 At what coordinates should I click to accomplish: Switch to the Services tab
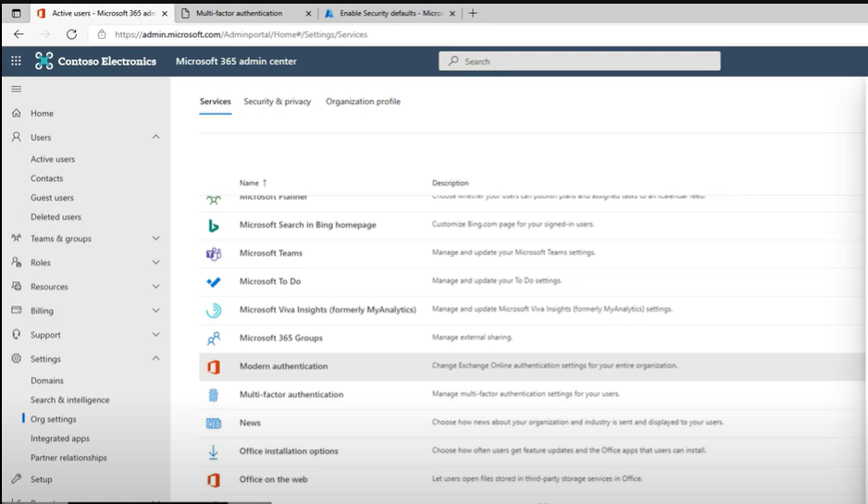tap(216, 101)
